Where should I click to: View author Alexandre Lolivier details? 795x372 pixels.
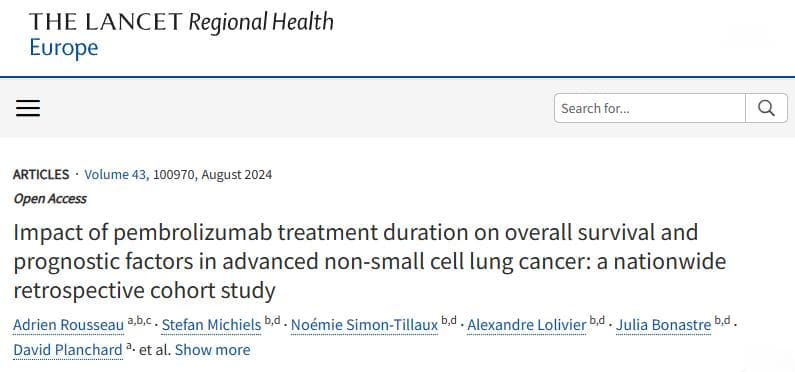point(527,325)
